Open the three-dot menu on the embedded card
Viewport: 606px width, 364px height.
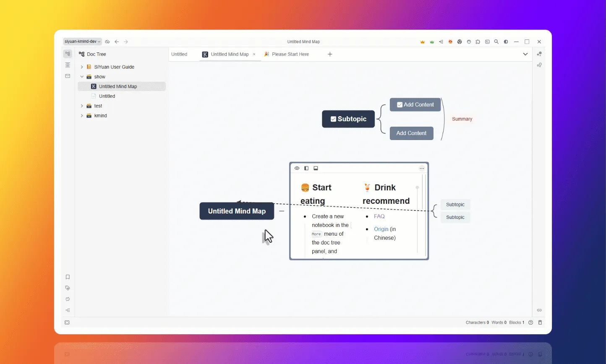422,168
